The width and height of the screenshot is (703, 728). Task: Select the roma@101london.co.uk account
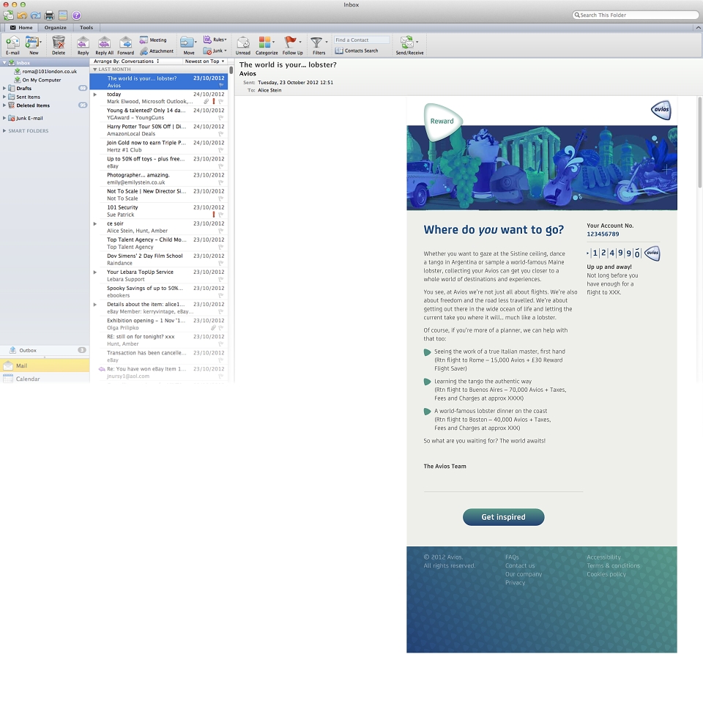50,72
